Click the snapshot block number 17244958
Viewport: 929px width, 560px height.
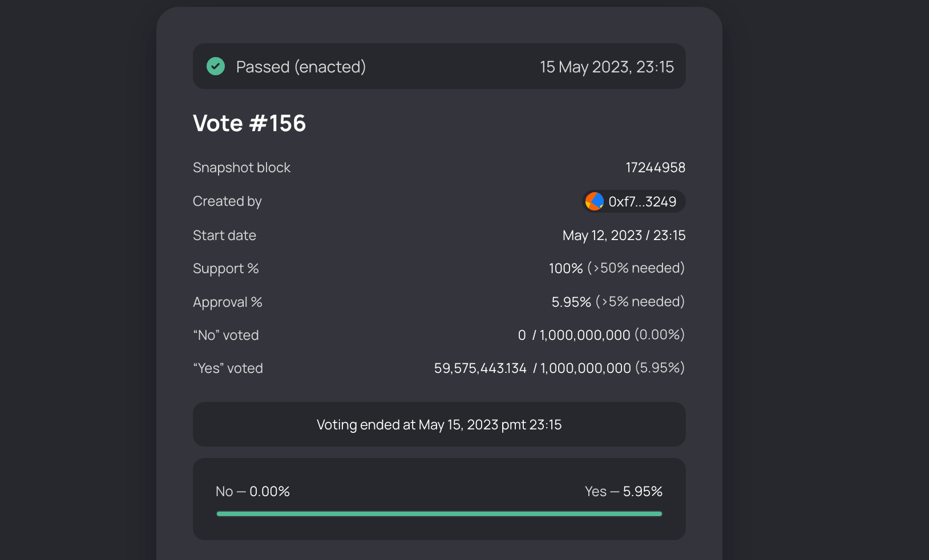pos(656,167)
